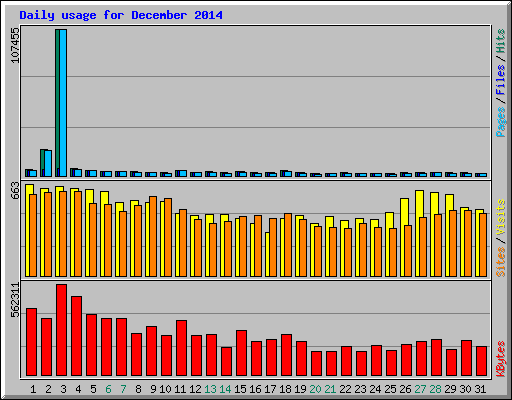Click the orange sites bar for day 9

pos(153,236)
